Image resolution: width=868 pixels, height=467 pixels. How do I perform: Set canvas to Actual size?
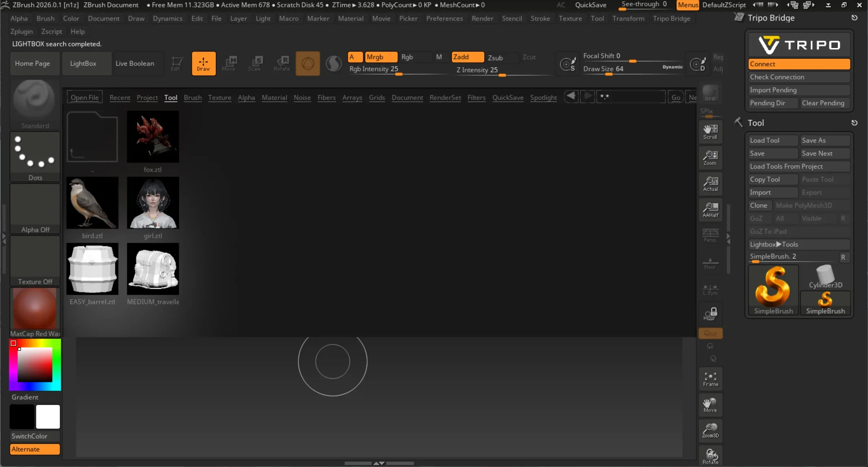[x=710, y=183]
